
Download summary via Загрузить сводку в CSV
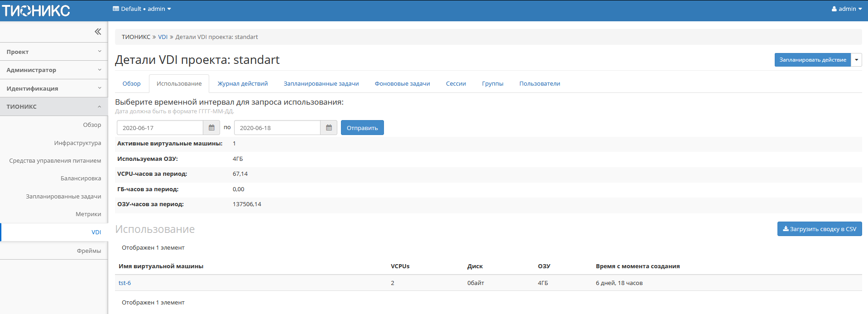click(x=819, y=229)
